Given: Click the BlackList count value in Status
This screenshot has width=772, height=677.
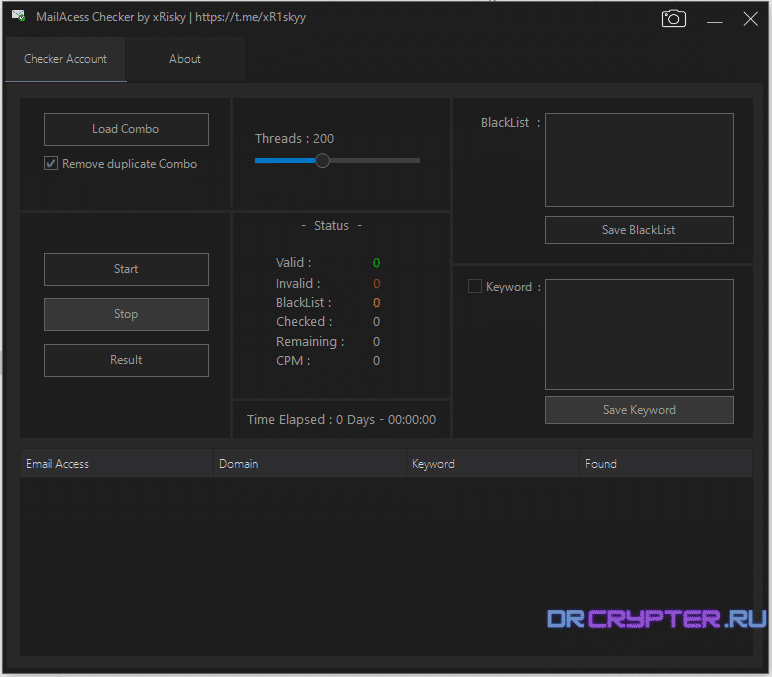Looking at the screenshot, I should pos(377,303).
